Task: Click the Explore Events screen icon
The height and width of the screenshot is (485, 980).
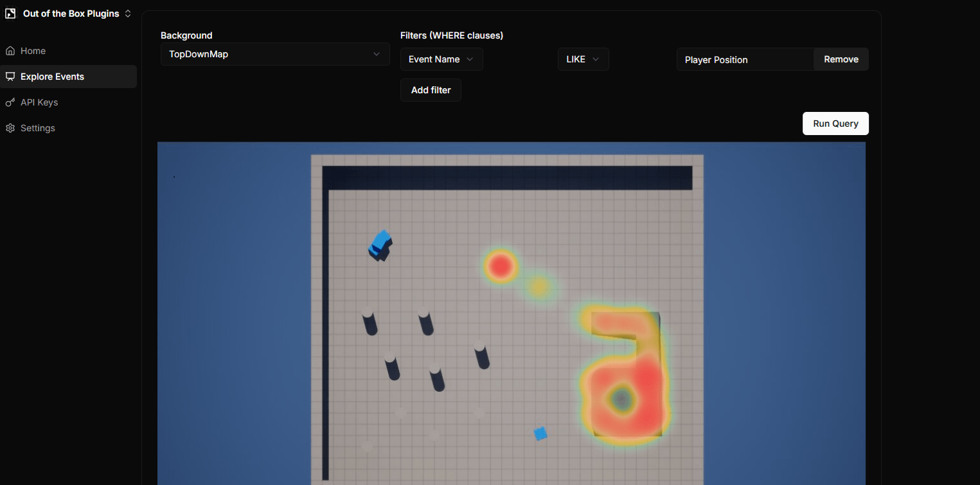Action: pyautogui.click(x=10, y=76)
